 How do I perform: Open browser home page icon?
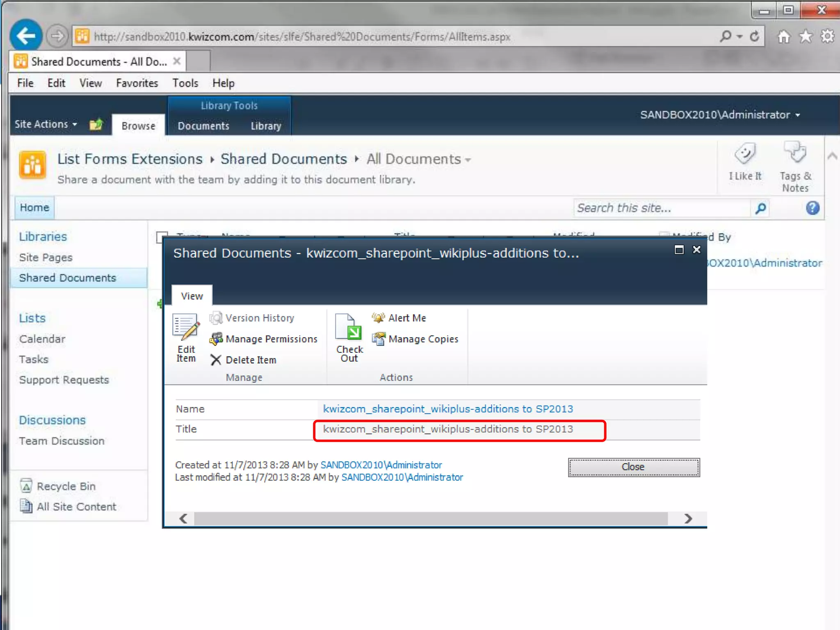(x=783, y=37)
